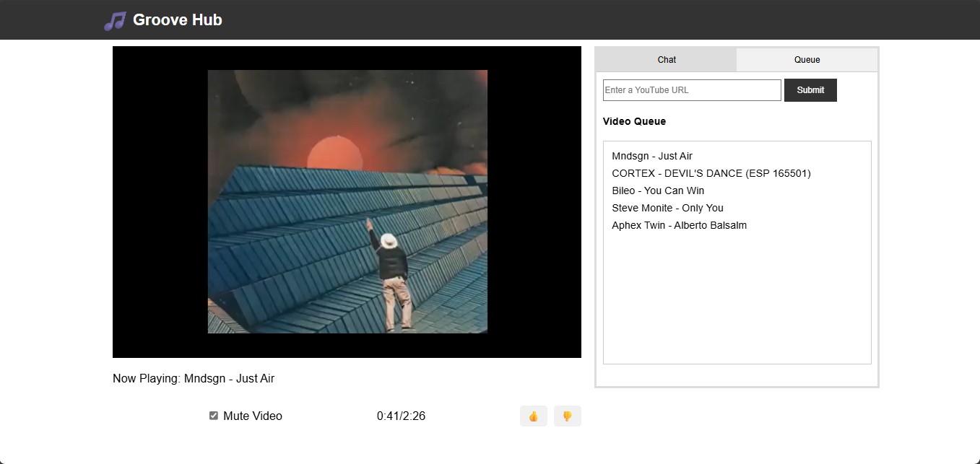980x464 pixels.
Task: Give the song a thumbs up
Action: tap(534, 416)
